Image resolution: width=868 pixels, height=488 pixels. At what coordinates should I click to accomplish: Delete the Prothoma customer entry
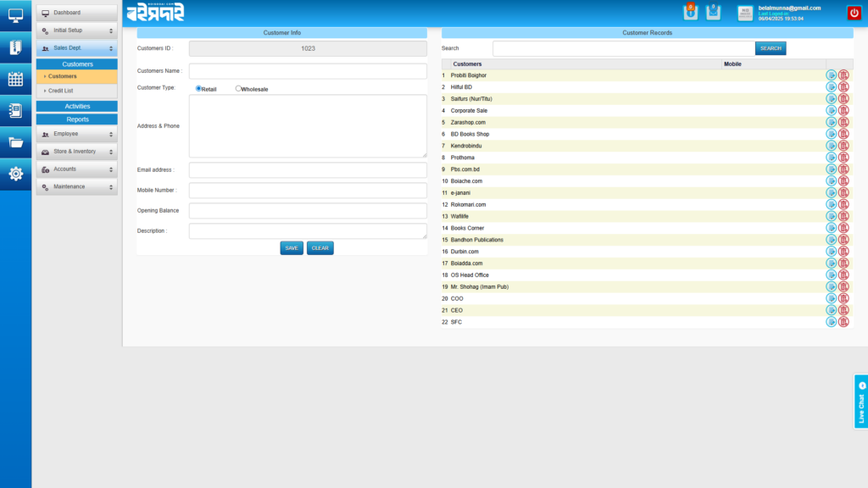pyautogui.click(x=843, y=157)
